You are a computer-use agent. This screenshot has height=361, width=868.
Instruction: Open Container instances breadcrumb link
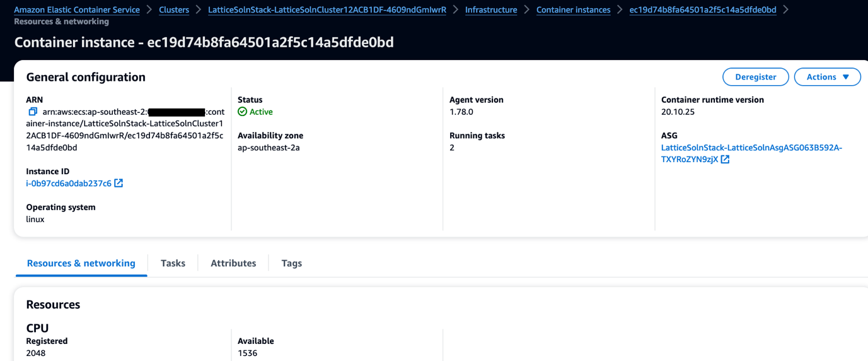[x=573, y=9]
